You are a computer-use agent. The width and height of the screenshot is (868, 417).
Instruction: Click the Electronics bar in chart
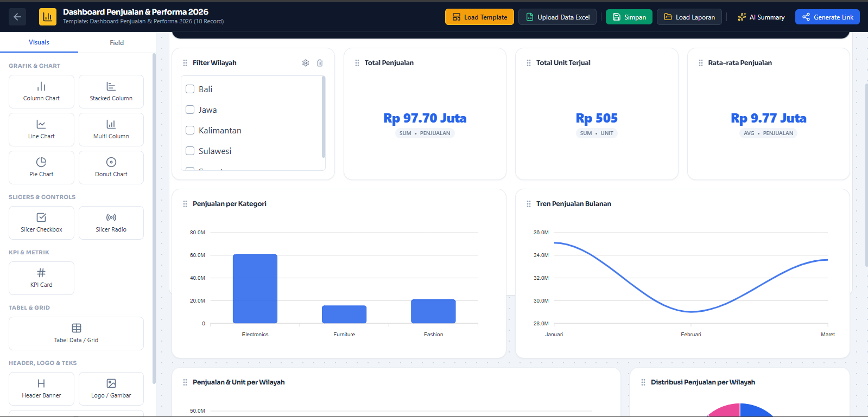255,289
